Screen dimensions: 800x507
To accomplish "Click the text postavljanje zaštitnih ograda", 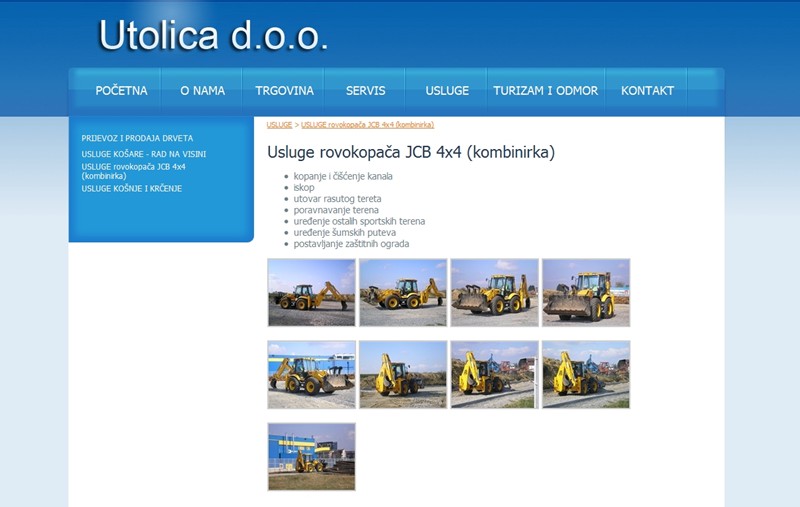I will 351,244.
